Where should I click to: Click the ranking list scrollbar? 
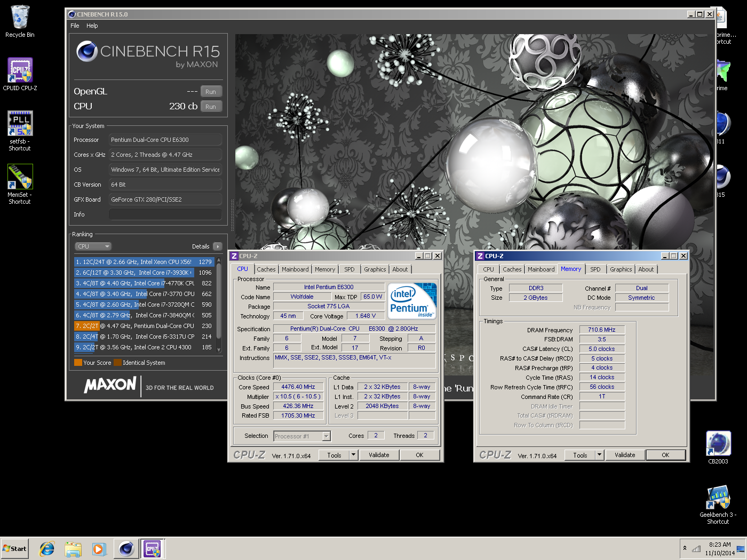click(219, 305)
